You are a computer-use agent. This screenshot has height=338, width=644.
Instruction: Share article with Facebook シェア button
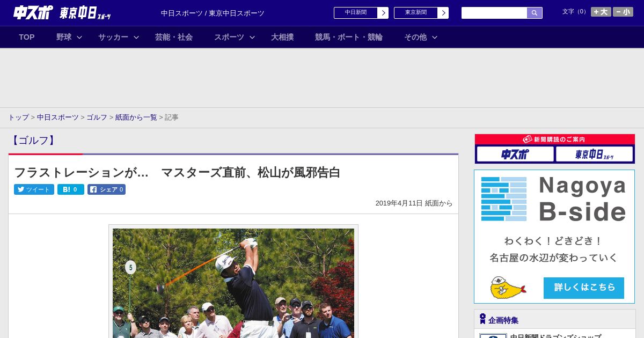pyautogui.click(x=106, y=189)
